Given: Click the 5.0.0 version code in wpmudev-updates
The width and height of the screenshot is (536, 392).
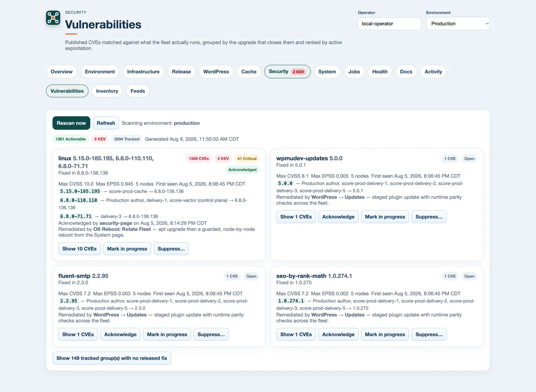Looking at the screenshot, I should (x=285, y=183).
